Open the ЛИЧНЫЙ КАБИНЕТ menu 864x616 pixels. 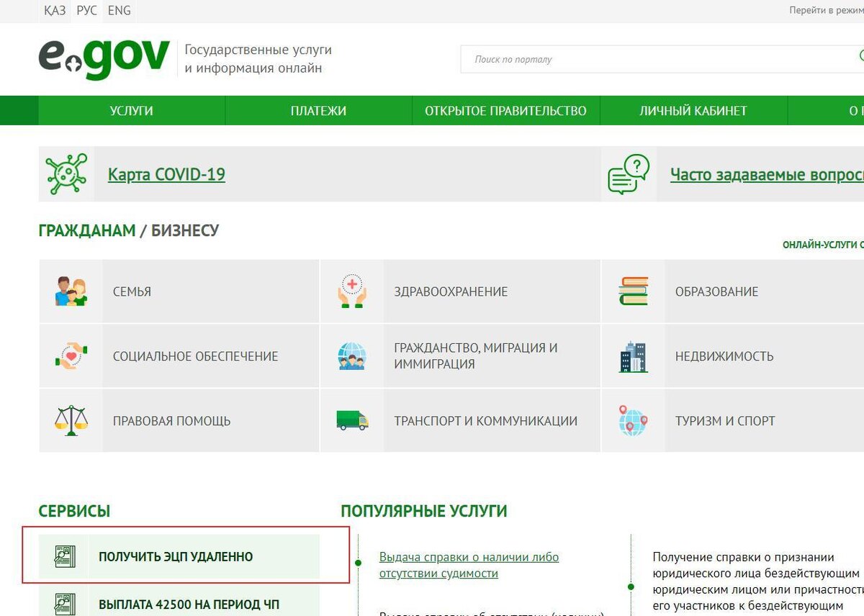(693, 111)
